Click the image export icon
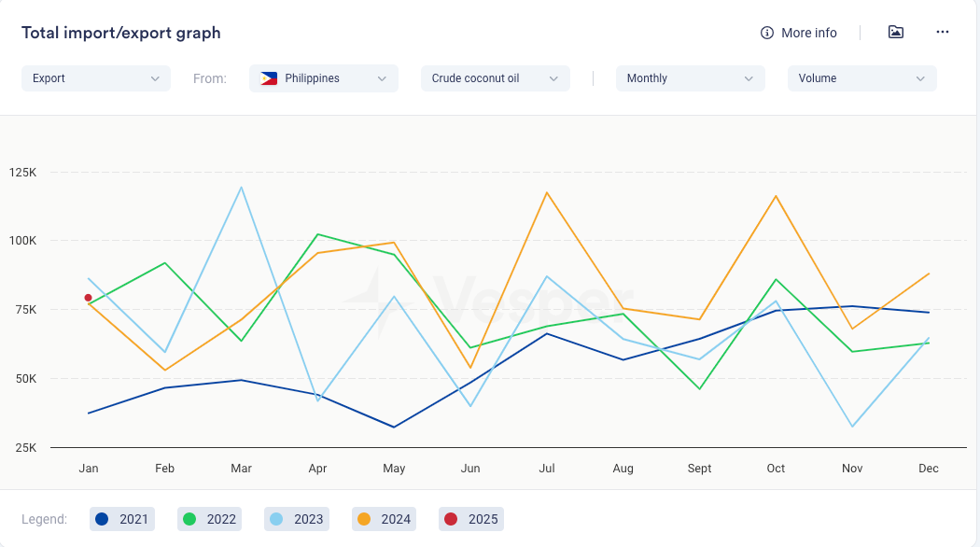 (896, 32)
